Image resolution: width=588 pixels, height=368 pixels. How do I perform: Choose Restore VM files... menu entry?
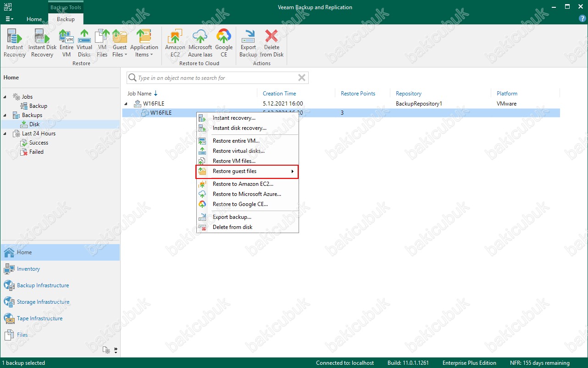248,161
